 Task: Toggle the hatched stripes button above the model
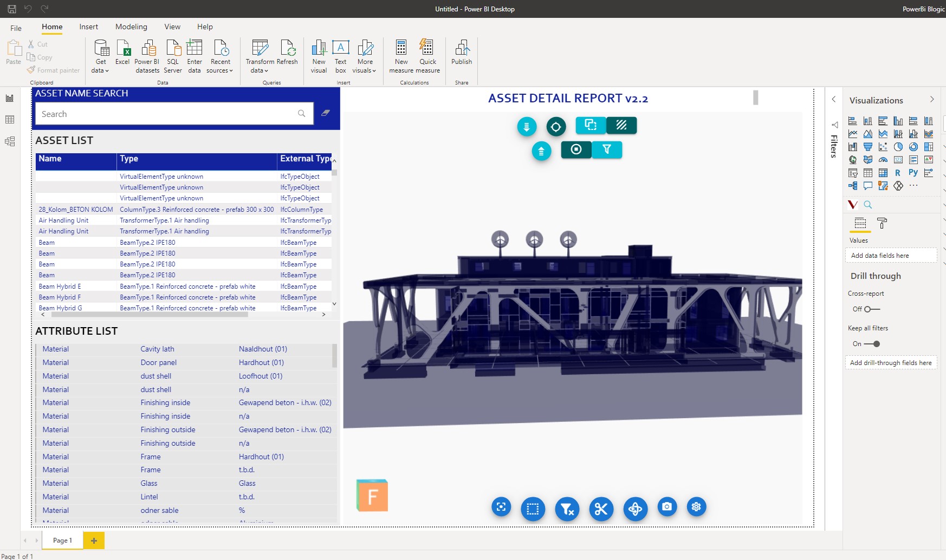[621, 125]
